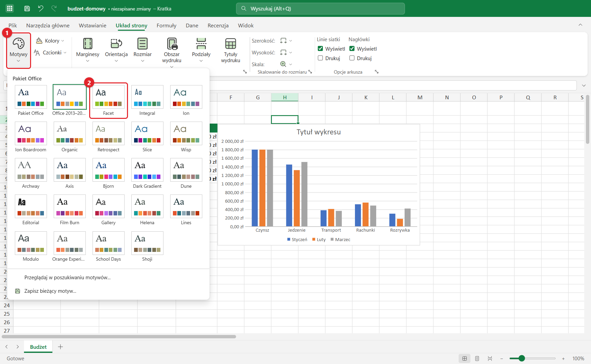Click zoom-in plus in the status bar
Viewport: 591px width, 364px height.
click(563, 359)
